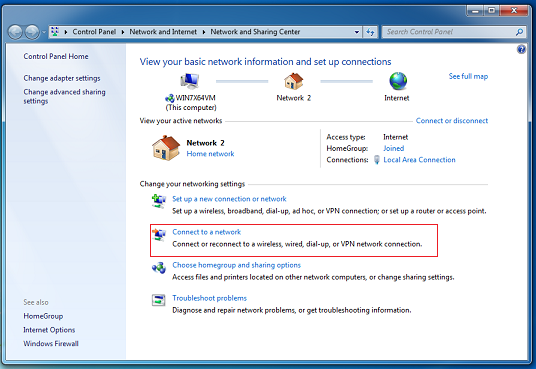
Task: Click the homegroup and sharing options icon
Action: (x=159, y=267)
